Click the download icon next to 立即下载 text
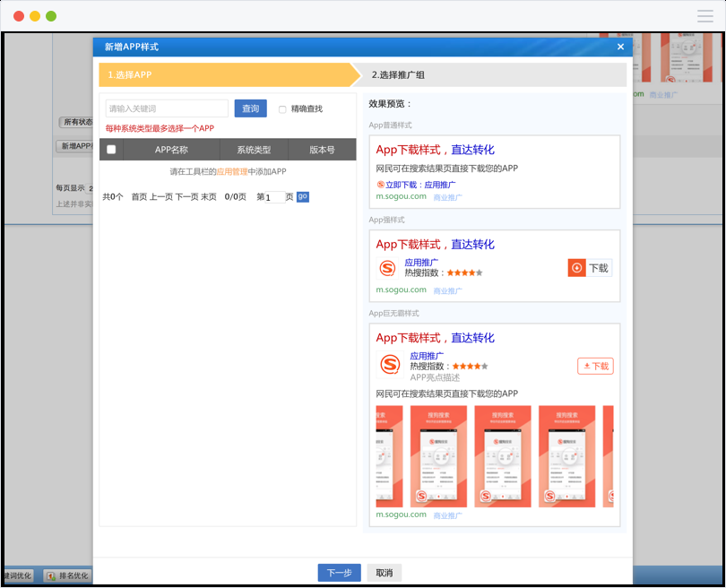The image size is (726, 588). pos(383,183)
